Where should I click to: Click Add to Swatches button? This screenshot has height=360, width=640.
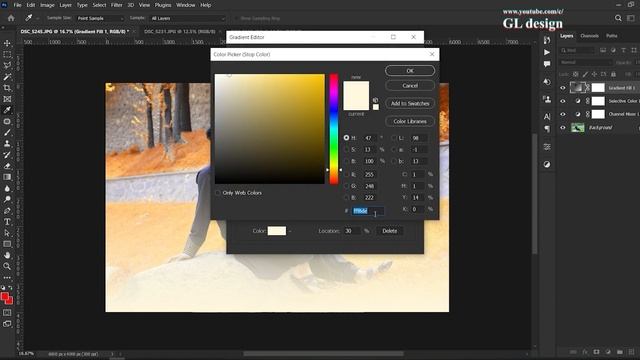click(410, 103)
